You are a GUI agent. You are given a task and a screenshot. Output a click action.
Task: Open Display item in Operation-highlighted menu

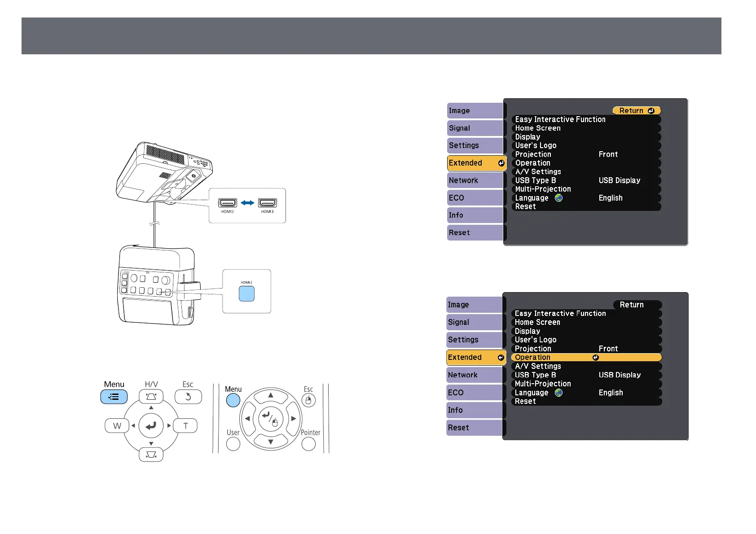[x=587, y=331]
